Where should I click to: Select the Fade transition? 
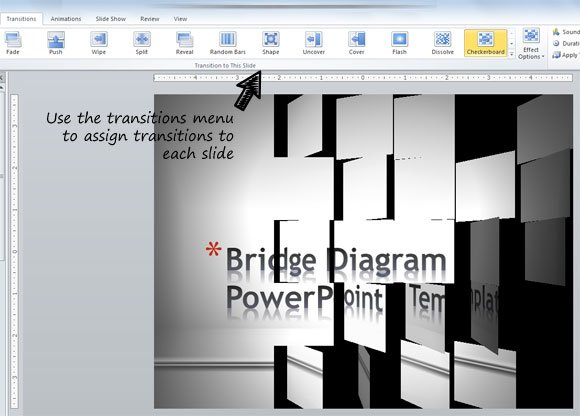(13, 43)
